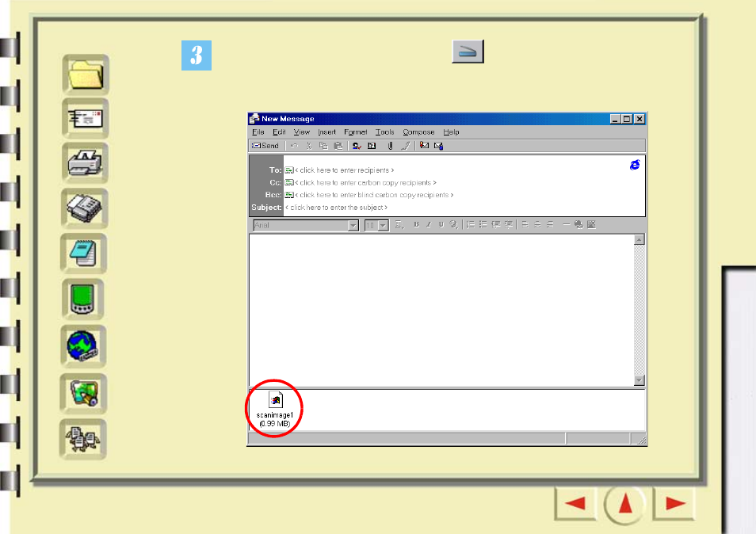This screenshot has height=534, width=756.
Task: Go to the previous page with left arrow
Action: pyautogui.click(x=575, y=504)
